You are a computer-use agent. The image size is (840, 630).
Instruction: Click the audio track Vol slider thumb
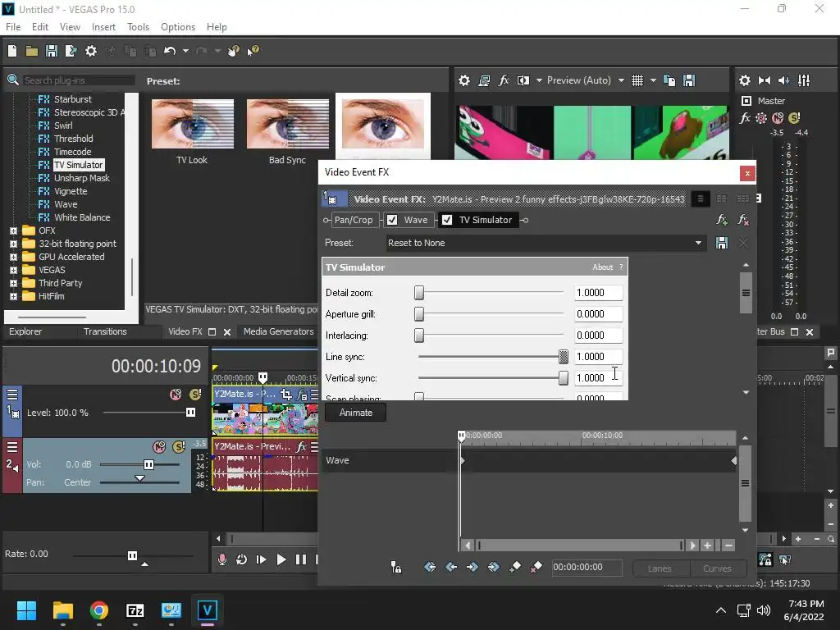[149, 464]
